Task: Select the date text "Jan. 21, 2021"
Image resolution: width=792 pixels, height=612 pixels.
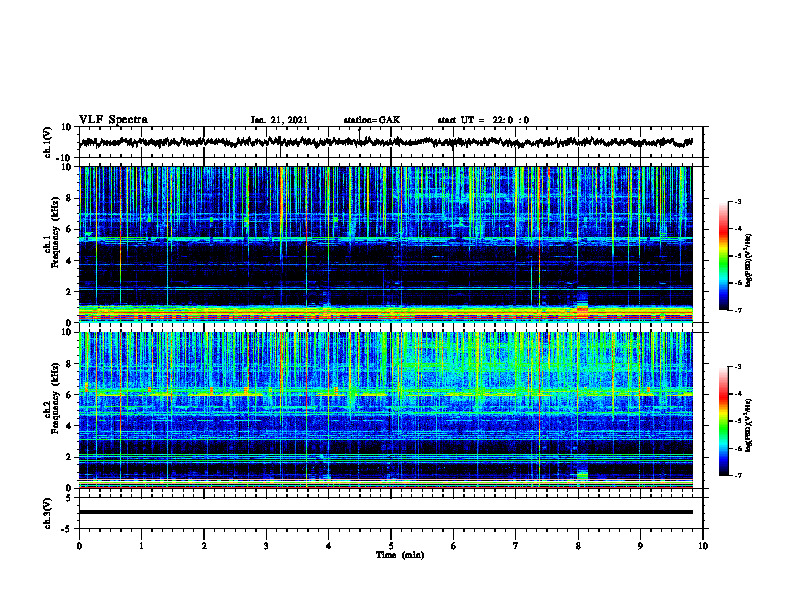Action: (279, 120)
